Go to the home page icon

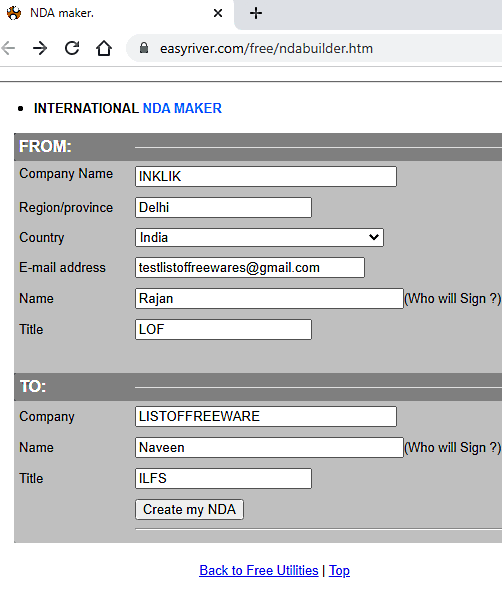coord(104,48)
